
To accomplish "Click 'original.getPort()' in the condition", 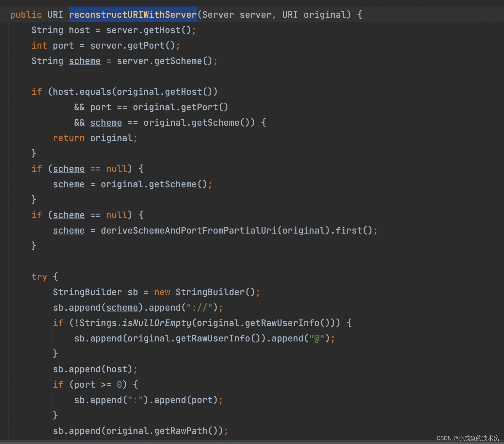I will click(181, 107).
